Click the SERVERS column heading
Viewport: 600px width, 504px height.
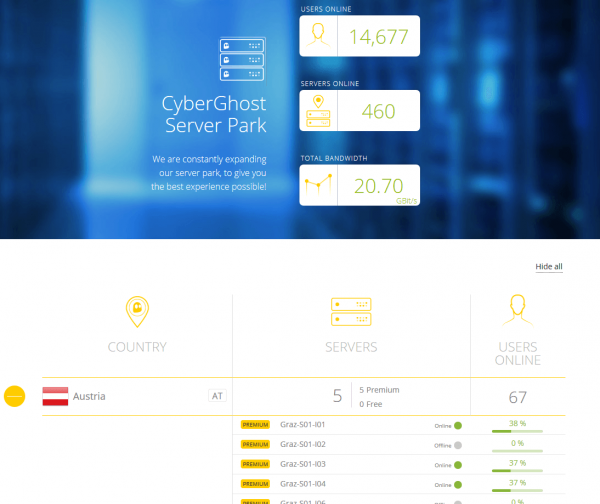(351, 347)
